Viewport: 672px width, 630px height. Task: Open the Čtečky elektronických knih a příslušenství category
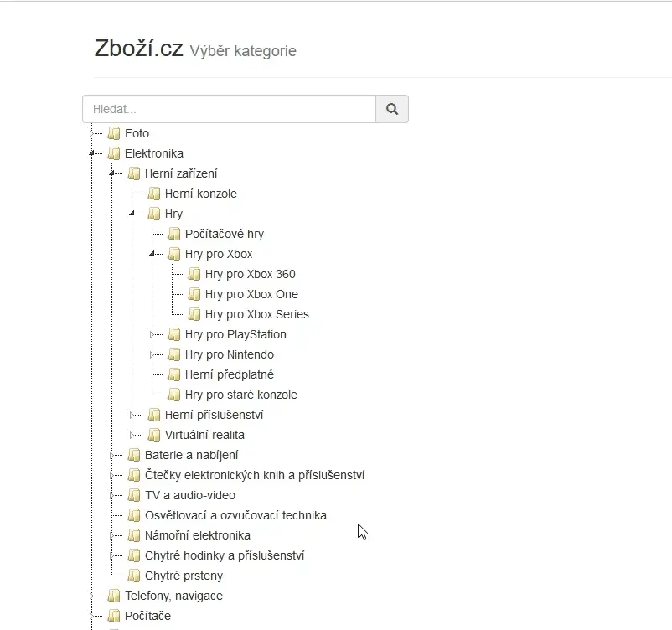255,475
